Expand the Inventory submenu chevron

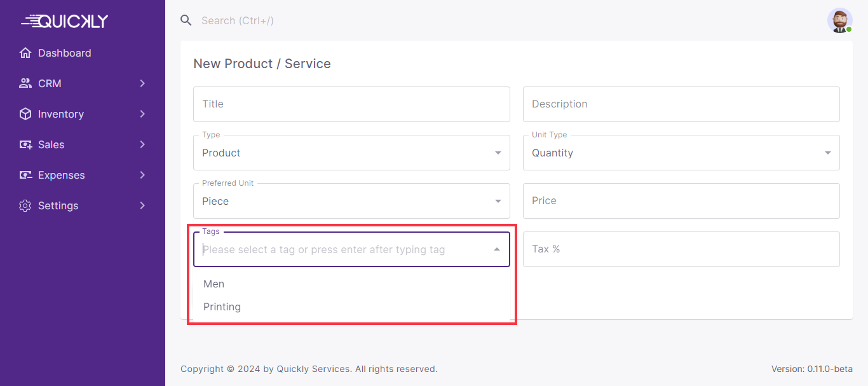point(142,114)
